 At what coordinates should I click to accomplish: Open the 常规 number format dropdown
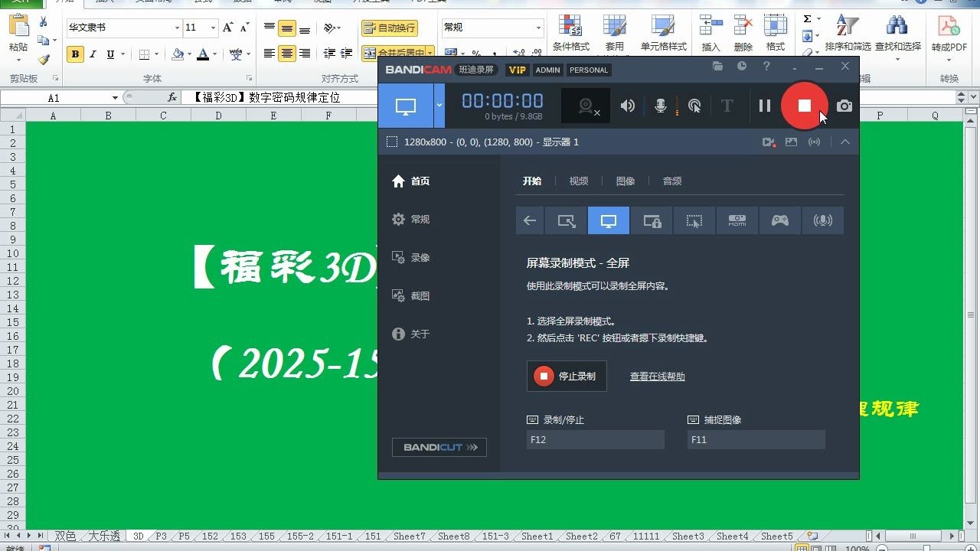tap(539, 28)
